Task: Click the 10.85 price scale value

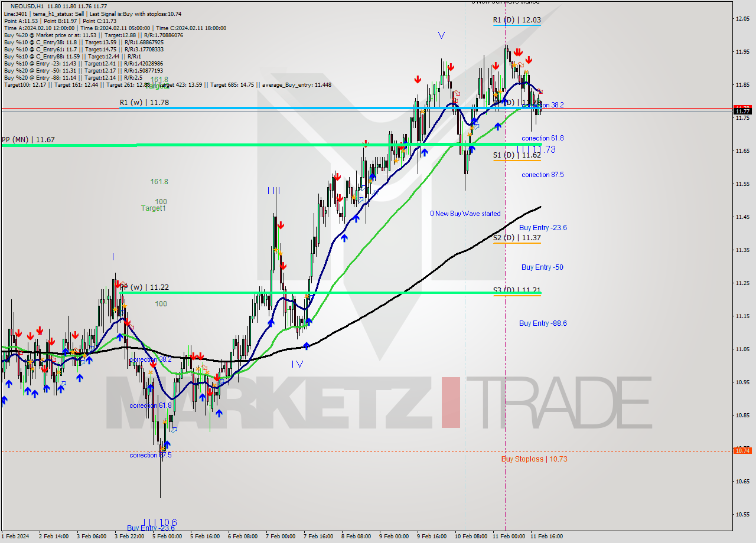Action: click(743, 416)
